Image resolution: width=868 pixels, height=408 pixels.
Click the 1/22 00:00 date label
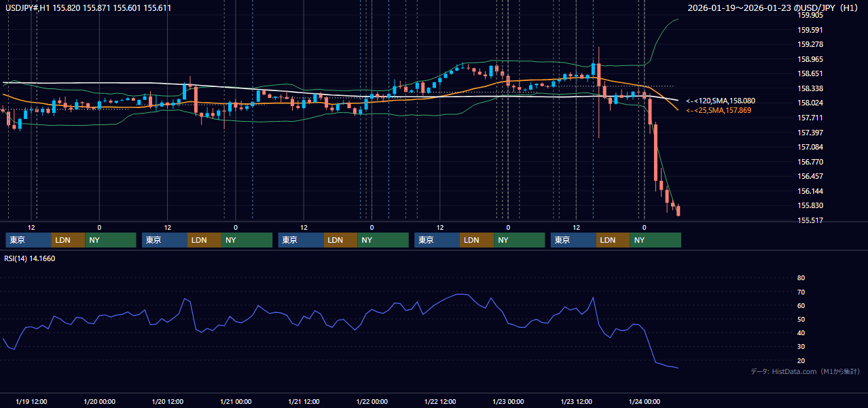tap(372, 401)
